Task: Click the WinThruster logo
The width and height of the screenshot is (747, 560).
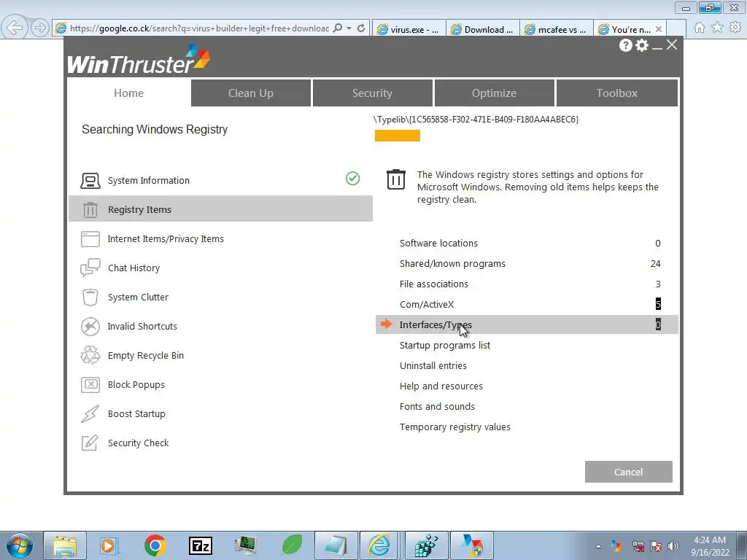Action: tap(138, 59)
